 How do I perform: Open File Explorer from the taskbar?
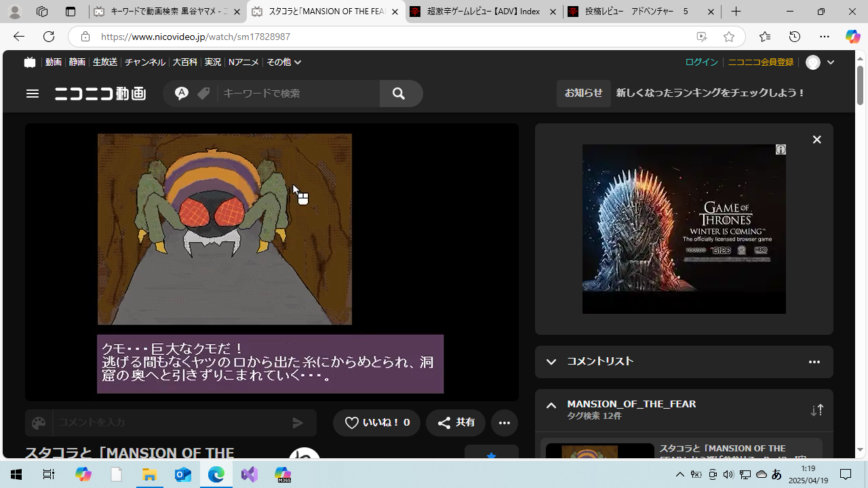tap(149, 474)
